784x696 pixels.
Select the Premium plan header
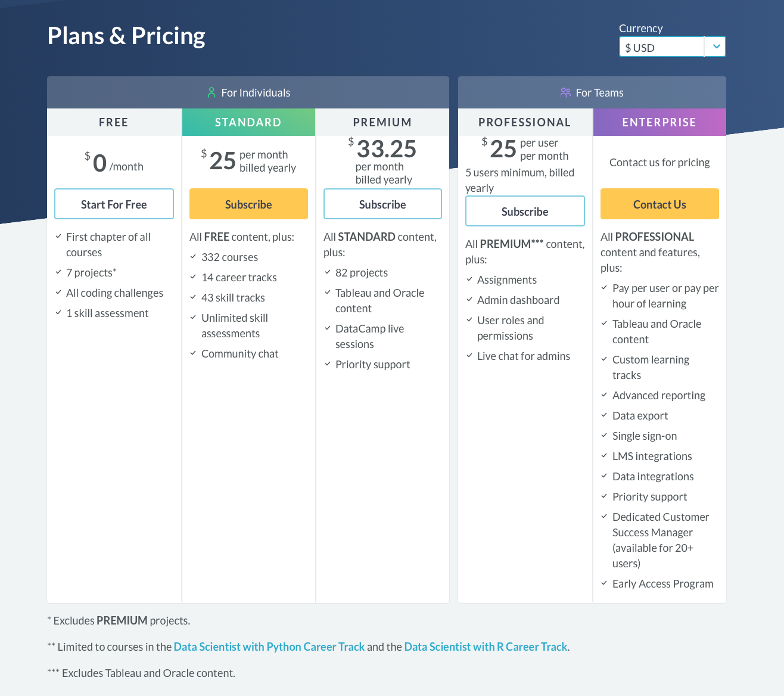coord(382,122)
